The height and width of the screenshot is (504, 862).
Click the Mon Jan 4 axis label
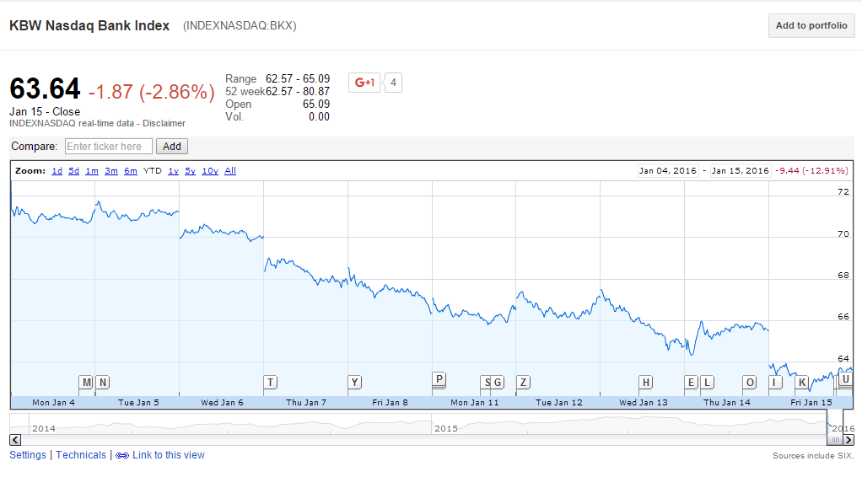pyautogui.click(x=53, y=402)
